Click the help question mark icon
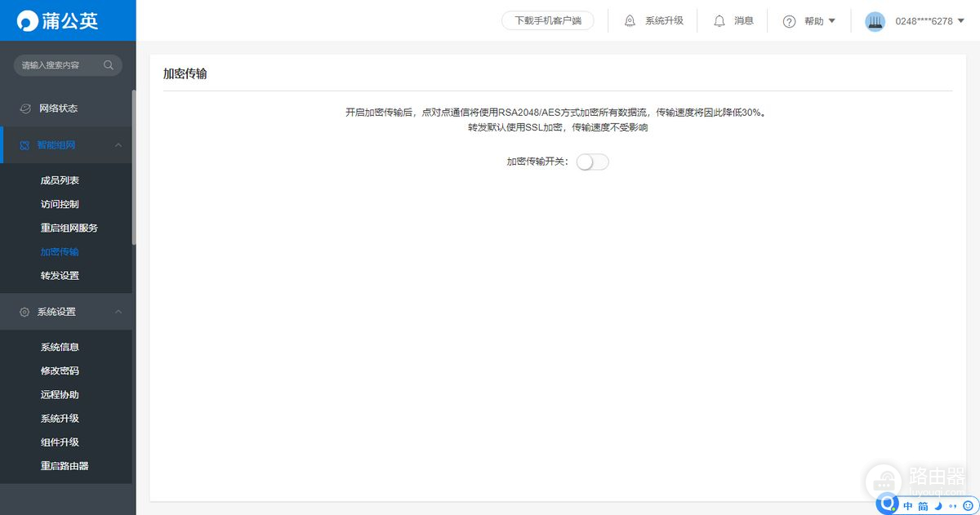The width and height of the screenshot is (980, 515). 787,21
